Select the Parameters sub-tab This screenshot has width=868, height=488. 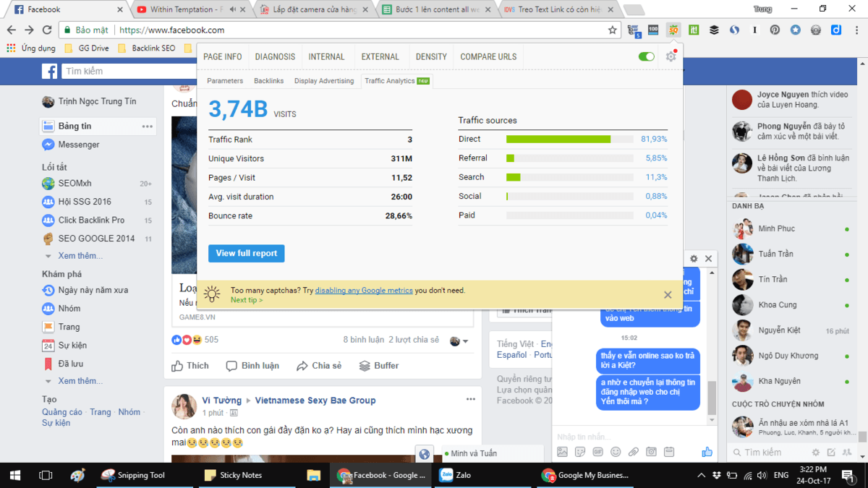point(225,81)
